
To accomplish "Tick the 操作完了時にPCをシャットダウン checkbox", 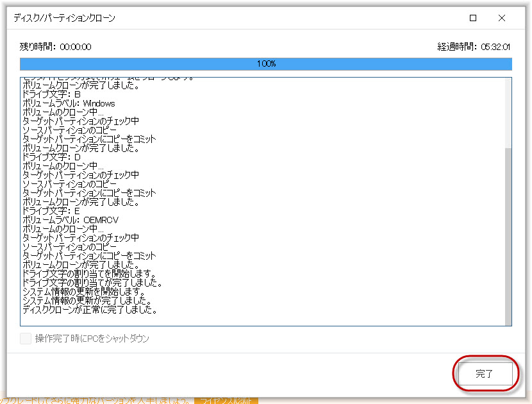I will (26, 338).
